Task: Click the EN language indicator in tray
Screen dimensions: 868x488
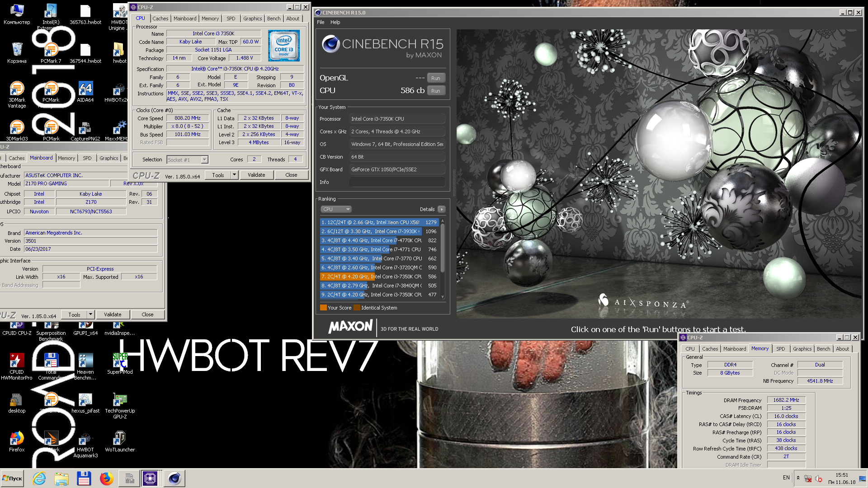Action: [786, 478]
